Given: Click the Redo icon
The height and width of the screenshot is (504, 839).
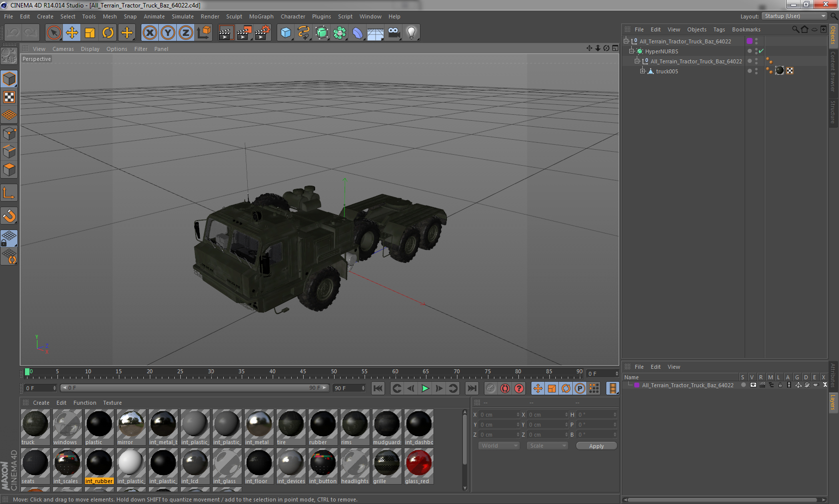Looking at the screenshot, I should click(x=30, y=33).
